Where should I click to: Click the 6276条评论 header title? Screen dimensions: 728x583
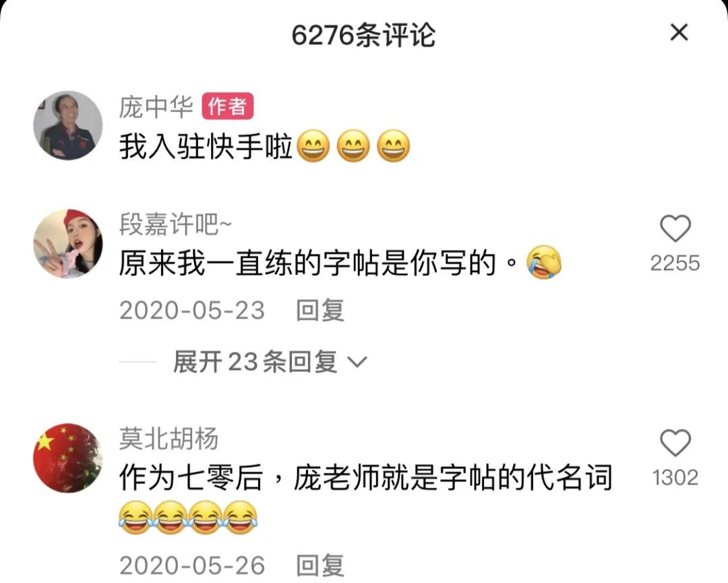pyautogui.click(x=363, y=35)
